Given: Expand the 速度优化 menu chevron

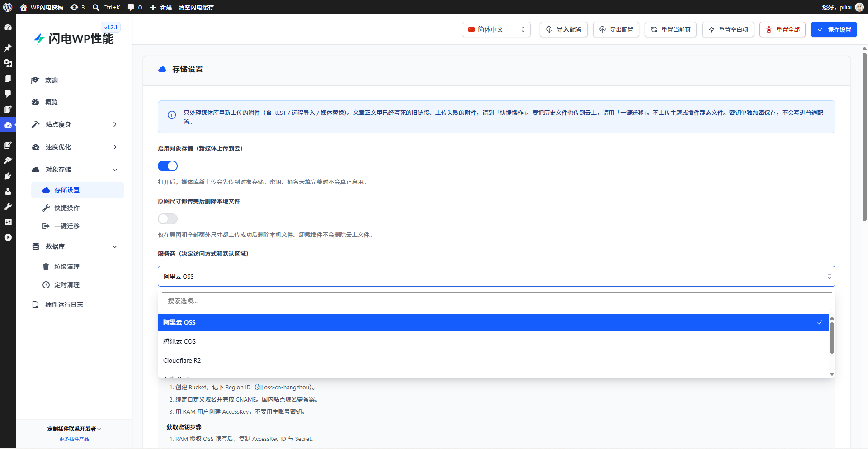Looking at the screenshot, I should pyautogui.click(x=115, y=147).
